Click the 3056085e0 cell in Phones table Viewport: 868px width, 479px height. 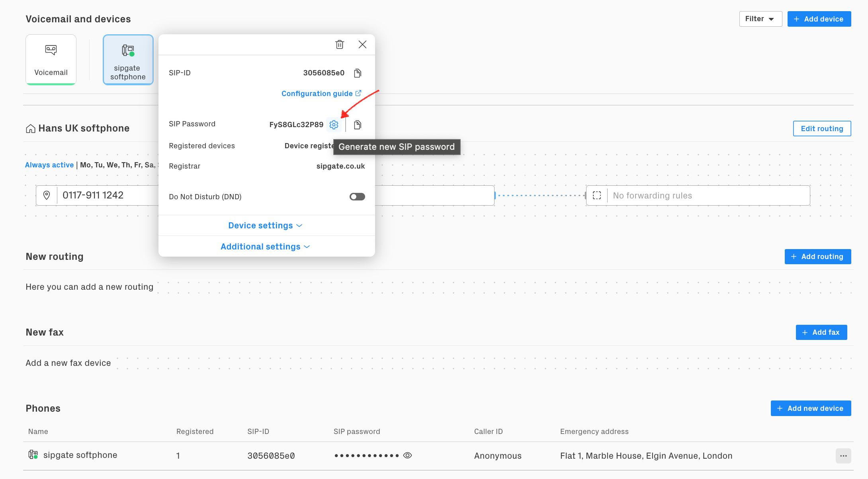[271, 455]
